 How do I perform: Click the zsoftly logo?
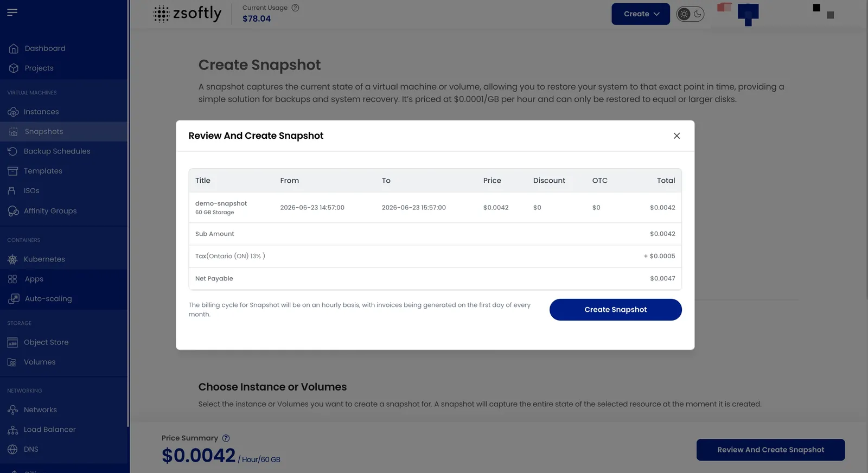point(187,14)
